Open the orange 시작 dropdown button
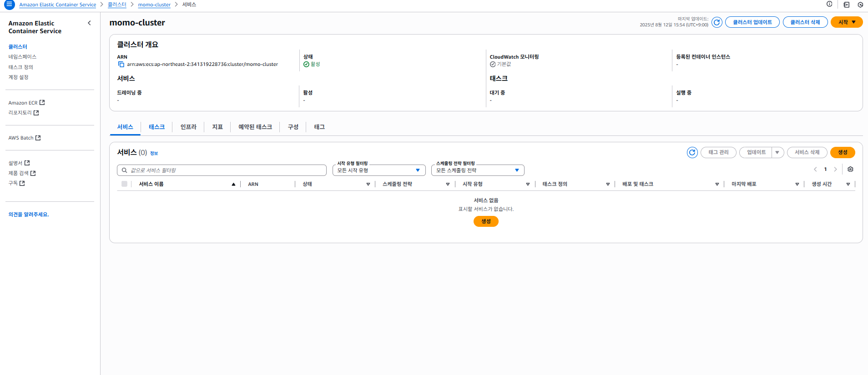This screenshot has width=868, height=375. (x=847, y=22)
